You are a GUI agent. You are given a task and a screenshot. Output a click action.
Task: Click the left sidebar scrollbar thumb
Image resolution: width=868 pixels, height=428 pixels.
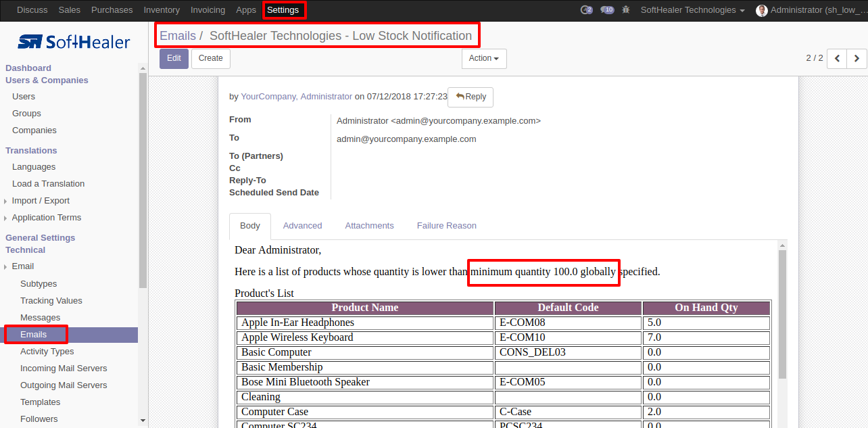(x=143, y=180)
